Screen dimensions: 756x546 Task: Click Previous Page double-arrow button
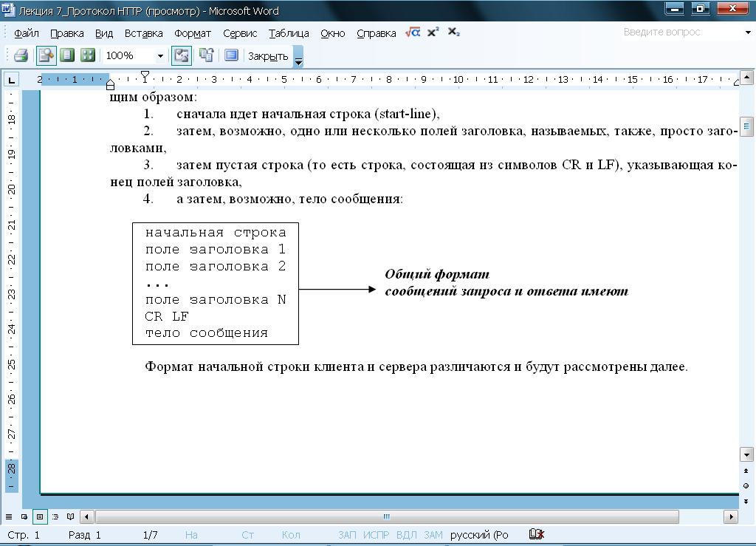[746, 471]
